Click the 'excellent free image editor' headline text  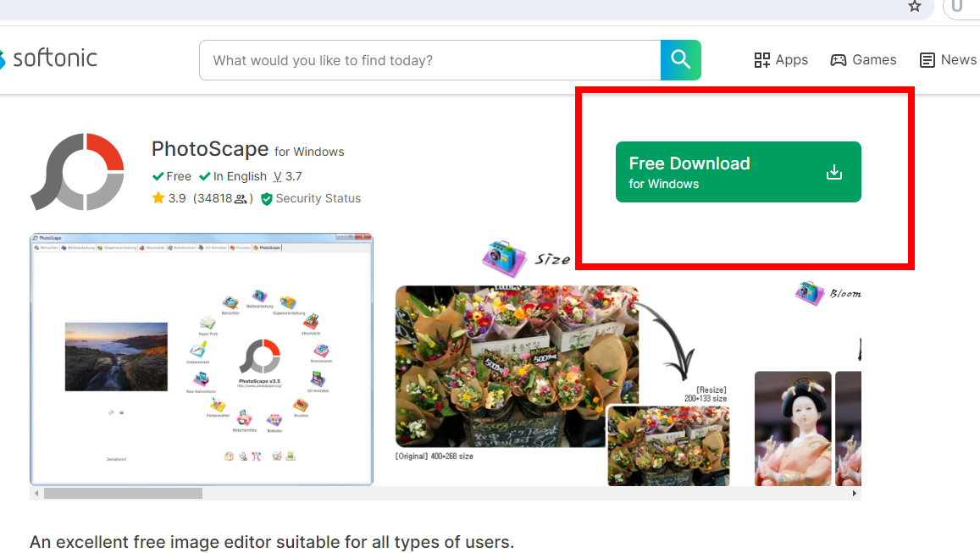click(272, 542)
